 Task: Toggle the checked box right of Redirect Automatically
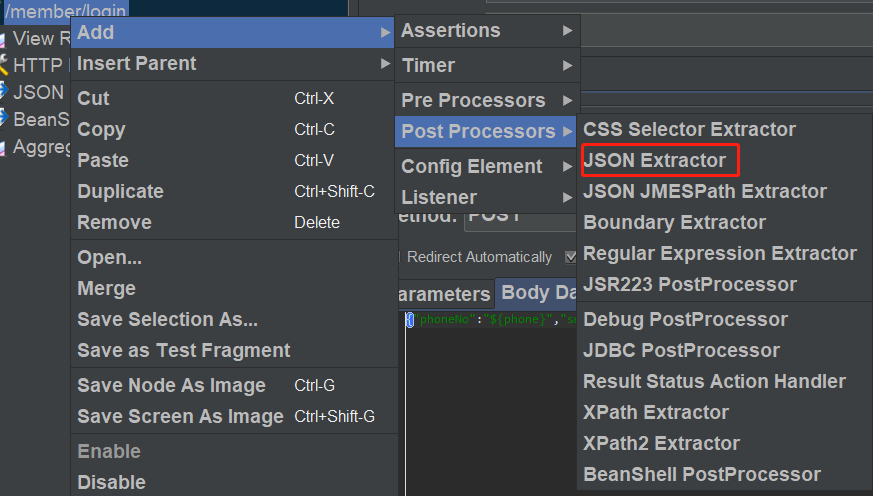[x=571, y=257]
